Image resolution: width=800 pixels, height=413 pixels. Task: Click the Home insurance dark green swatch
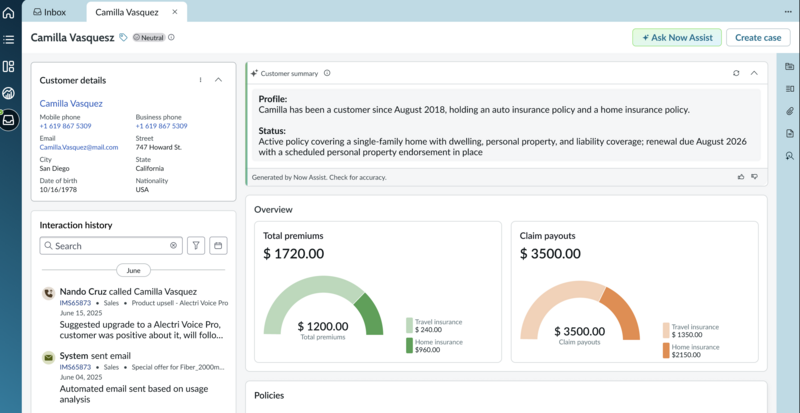pos(409,345)
